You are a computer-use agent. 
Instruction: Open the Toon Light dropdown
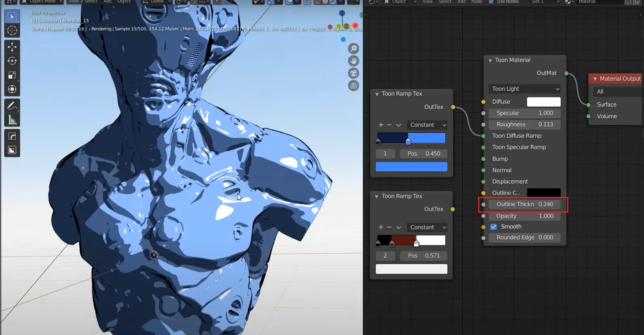525,89
